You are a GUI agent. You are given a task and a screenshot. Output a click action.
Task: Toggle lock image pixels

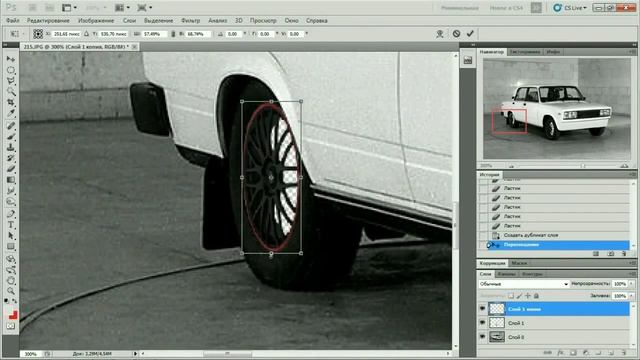point(519,296)
